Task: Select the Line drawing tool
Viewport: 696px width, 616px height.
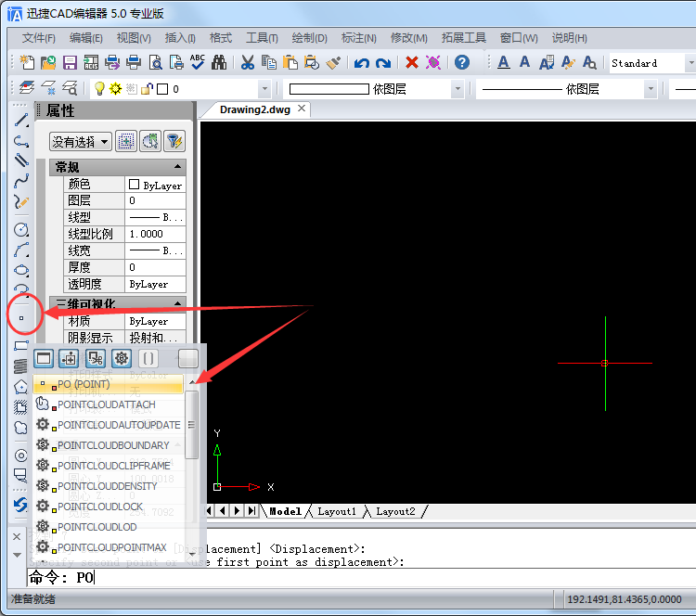Action: click(21, 121)
